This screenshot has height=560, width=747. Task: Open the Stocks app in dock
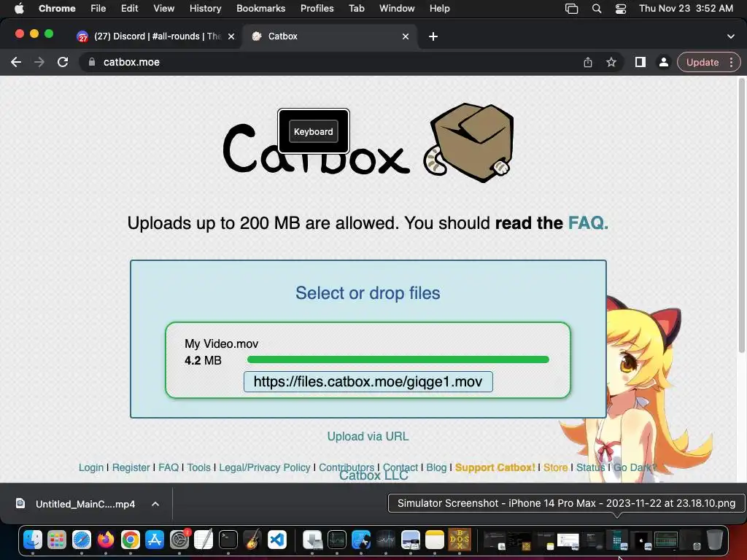point(386,540)
